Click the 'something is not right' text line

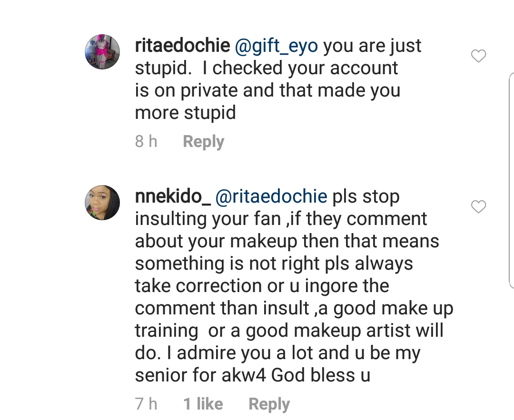click(274, 264)
